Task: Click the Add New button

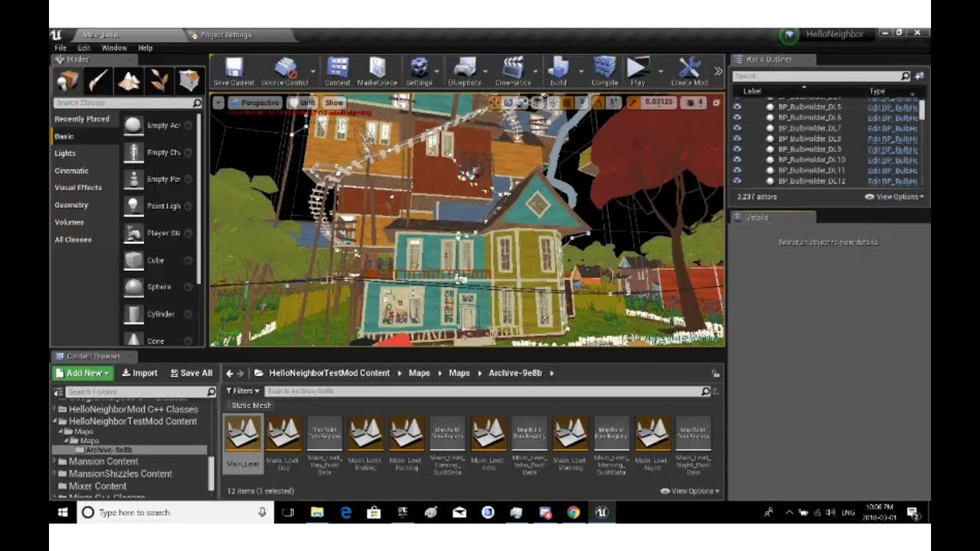Action: tap(83, 373)
